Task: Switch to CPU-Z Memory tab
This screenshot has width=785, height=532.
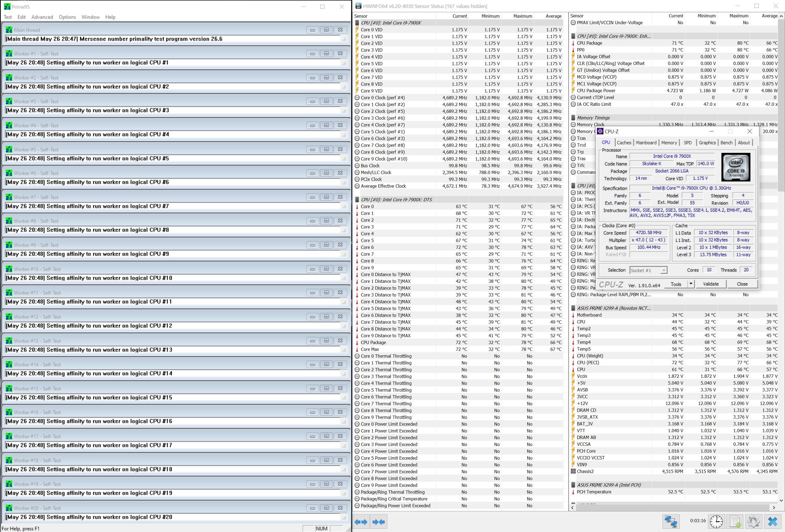Action: click(x=669, y=143)
